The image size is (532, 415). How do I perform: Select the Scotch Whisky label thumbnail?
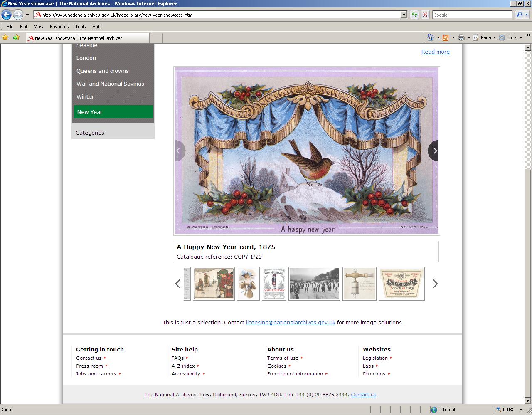pyautogui.click(x=401, y=284)
